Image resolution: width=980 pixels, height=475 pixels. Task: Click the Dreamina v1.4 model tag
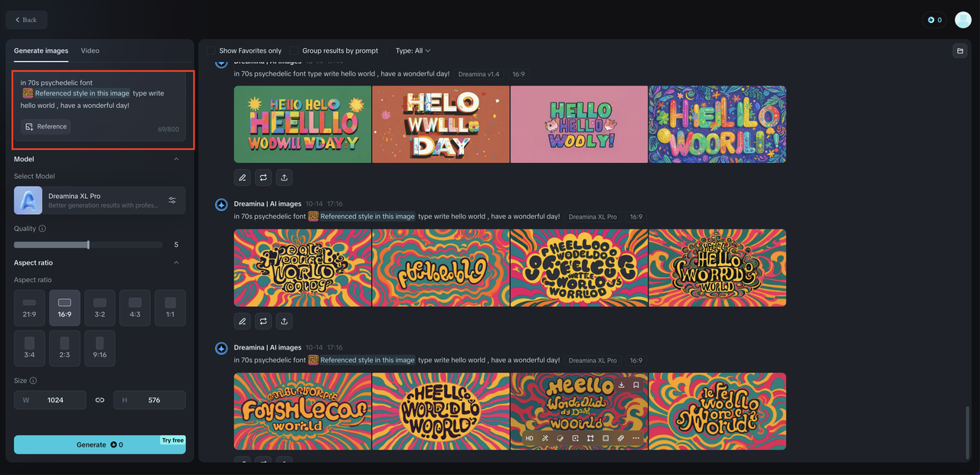479,74
